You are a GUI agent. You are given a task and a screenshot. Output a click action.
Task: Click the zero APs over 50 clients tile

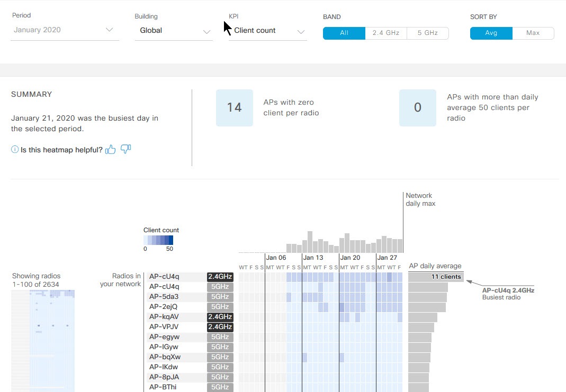pos(418,107)
